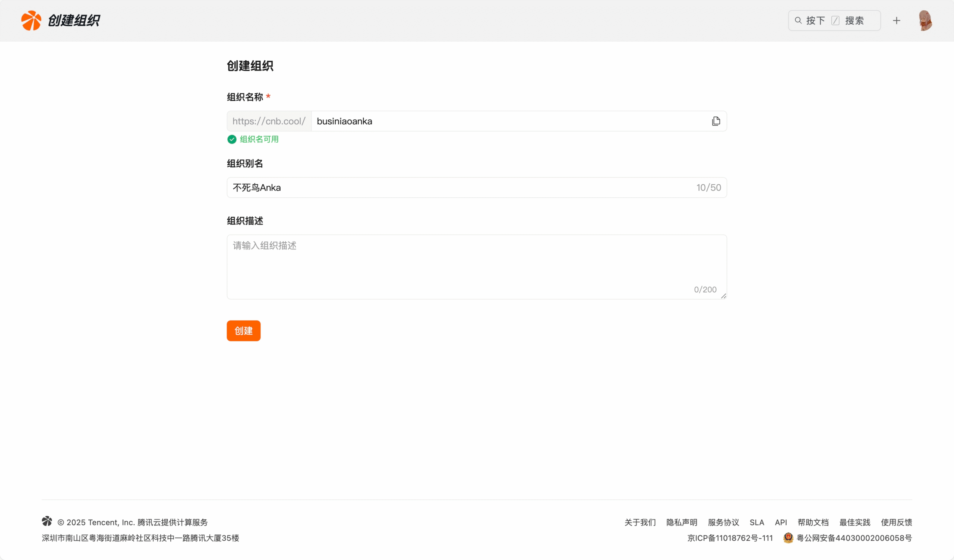
Task: Click the green organization name available checkmark
Action: coord(232,139)
